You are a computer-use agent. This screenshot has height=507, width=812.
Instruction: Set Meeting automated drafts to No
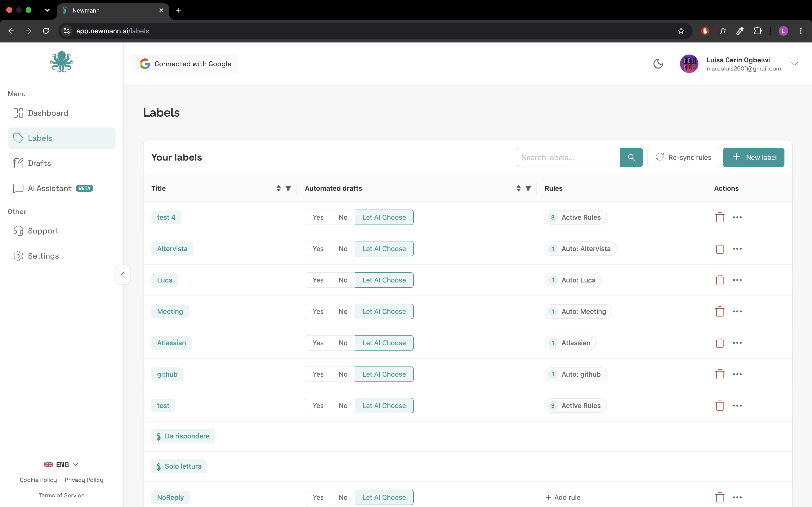(x=343, y=311)
